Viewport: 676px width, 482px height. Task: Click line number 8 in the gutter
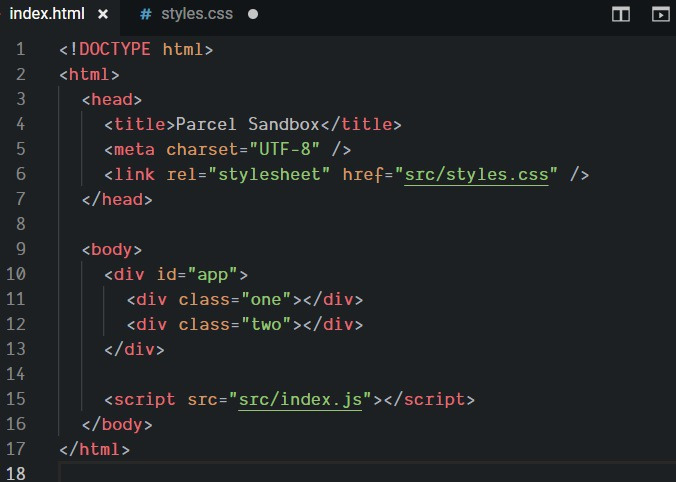coord(20,224)
